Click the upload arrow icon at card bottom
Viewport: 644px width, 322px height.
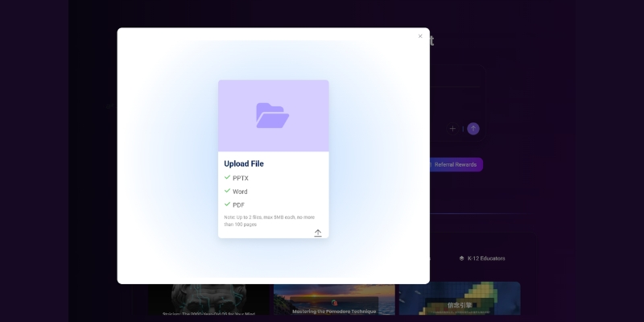pos(318,233)
